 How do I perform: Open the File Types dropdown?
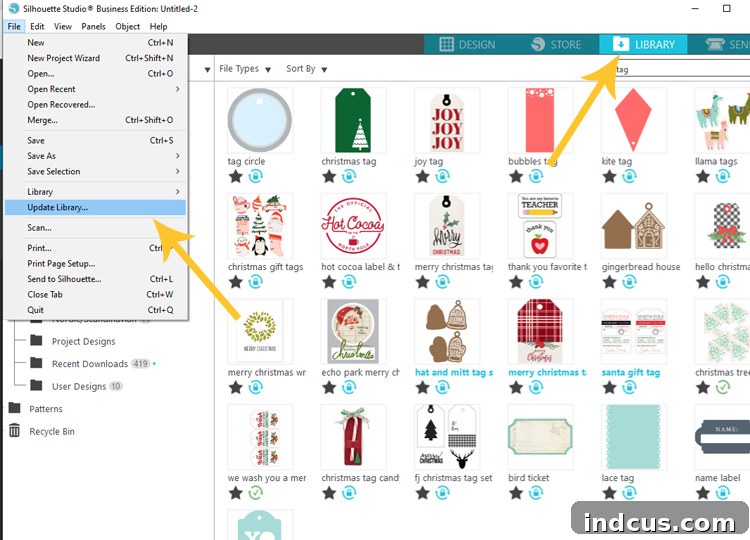pyautogui.click(x=245, y=69)
